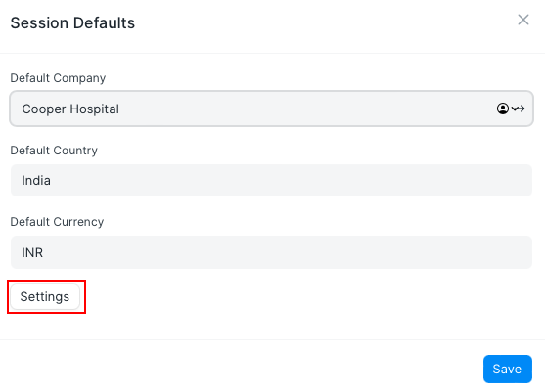Click inside the India text field

click(x=271, y=181)
